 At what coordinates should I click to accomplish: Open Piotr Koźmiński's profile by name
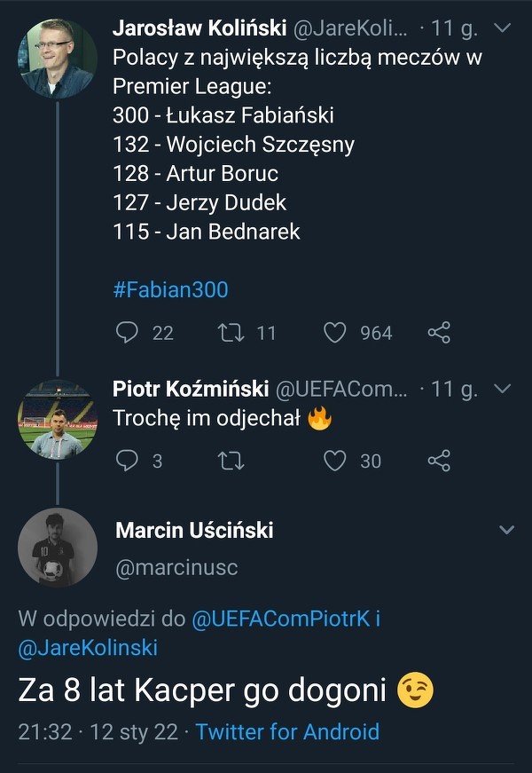click(191, 389)
